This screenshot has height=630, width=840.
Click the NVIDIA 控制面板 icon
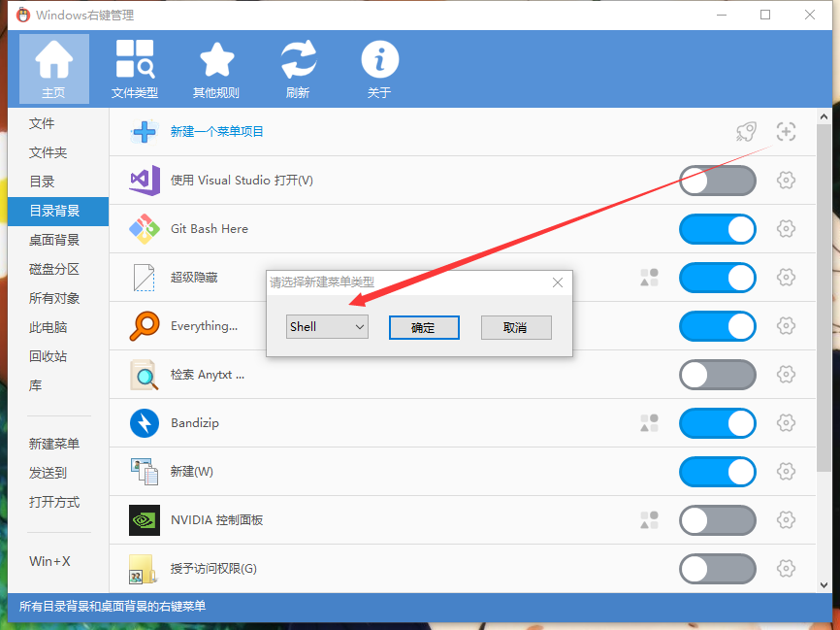[x=144, y=520]
